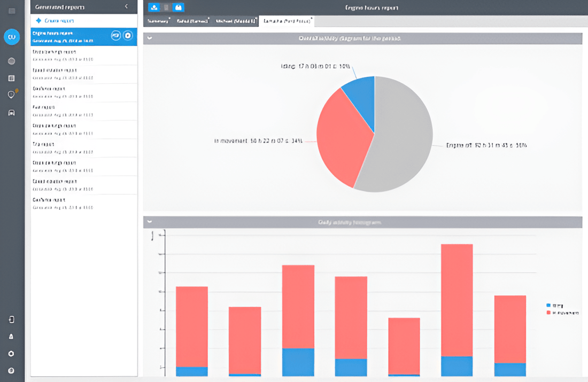Click the first blue download toolbar button
Screen dimensions: 588x382
(x=154, y=7)
